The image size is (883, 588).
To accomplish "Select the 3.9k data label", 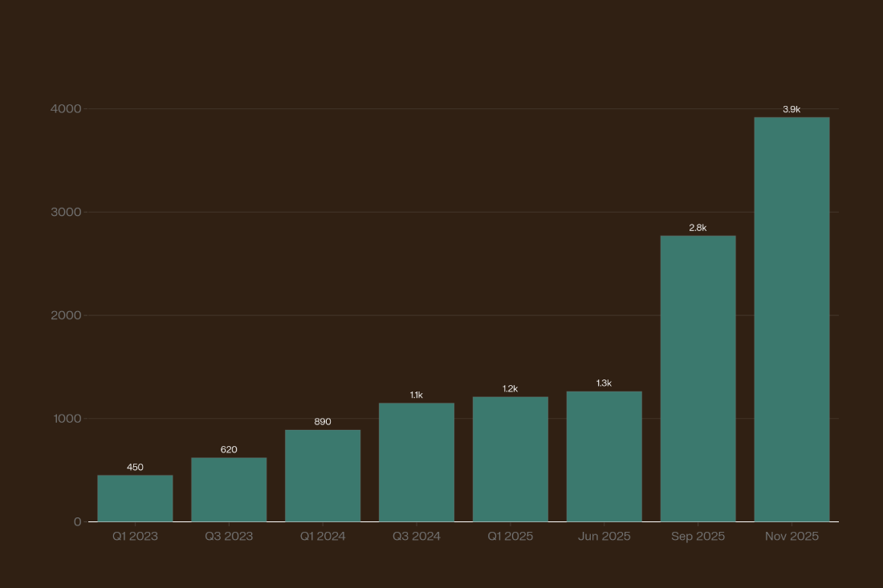I will tap(791, 109).
